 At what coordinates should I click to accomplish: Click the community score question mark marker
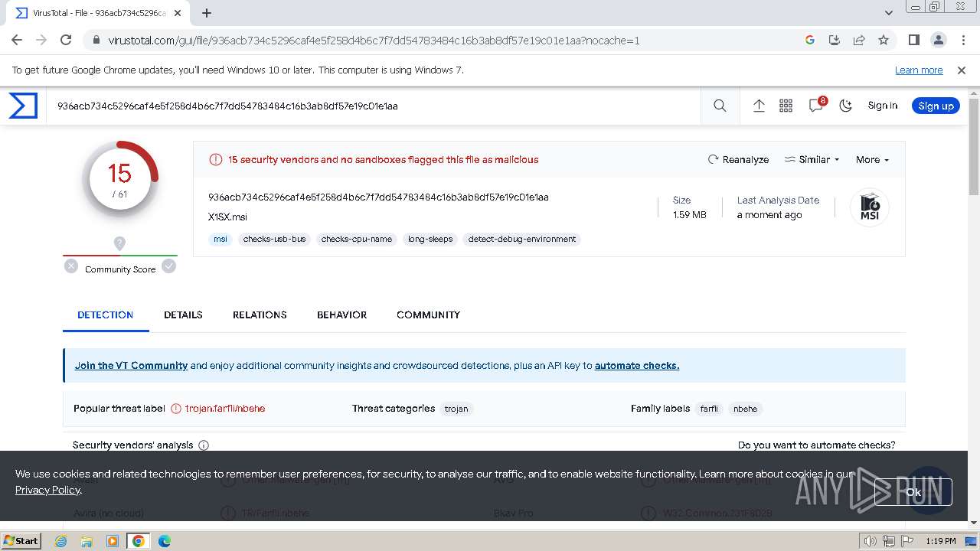coord(119,243)
